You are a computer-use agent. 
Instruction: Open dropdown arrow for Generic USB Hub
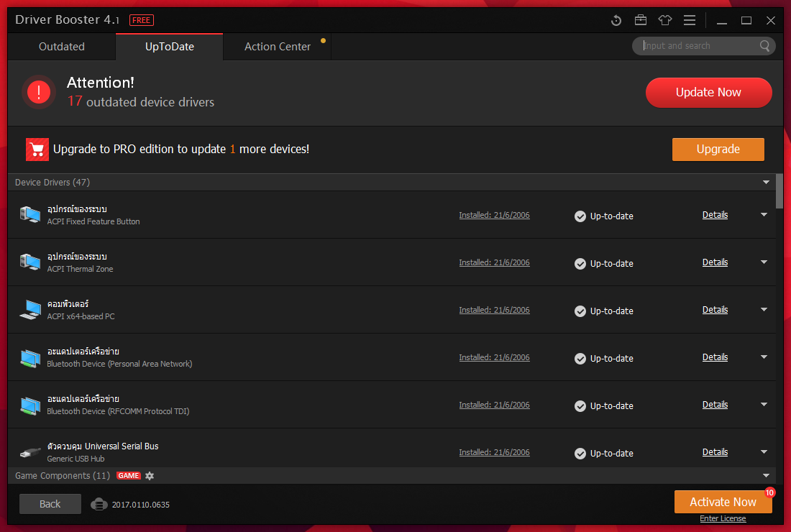tap(764, 451)
